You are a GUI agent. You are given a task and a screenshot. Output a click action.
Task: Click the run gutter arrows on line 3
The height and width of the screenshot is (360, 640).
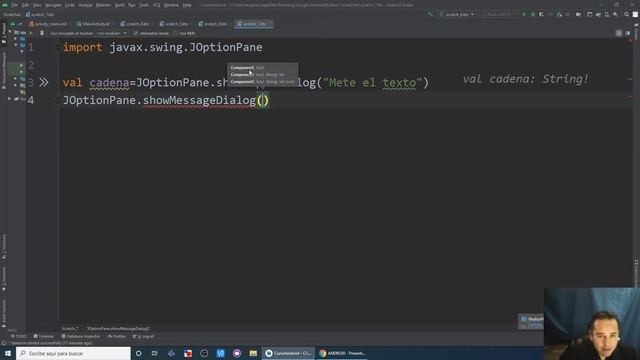[44, 82]
